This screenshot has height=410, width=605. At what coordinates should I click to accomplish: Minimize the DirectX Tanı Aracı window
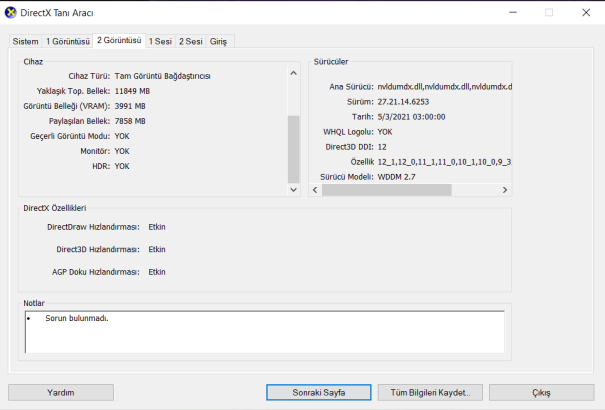513,12
